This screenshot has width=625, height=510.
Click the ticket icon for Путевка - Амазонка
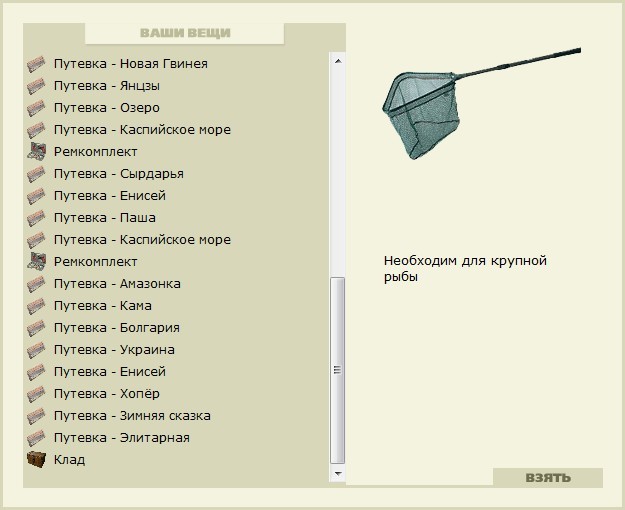[x=36, y=284]
